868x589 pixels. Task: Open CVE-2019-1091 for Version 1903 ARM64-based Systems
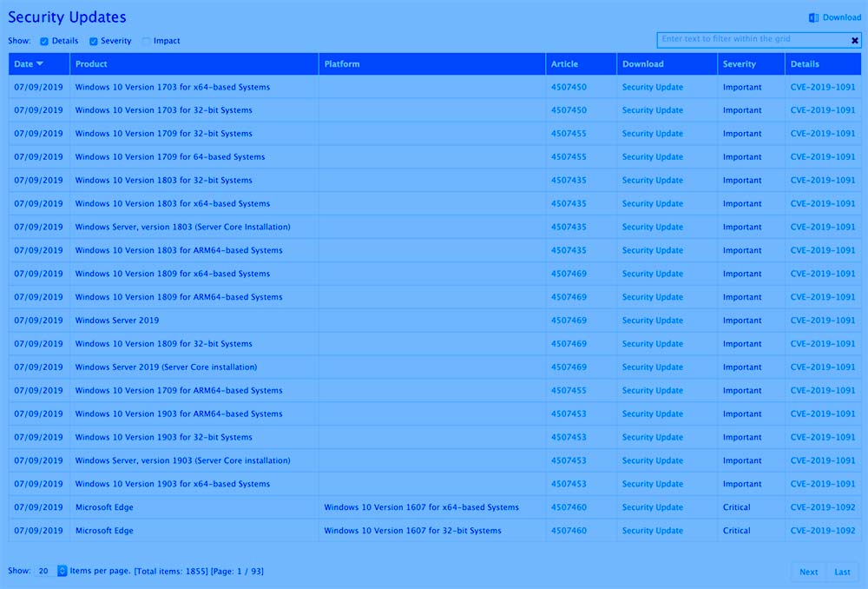click(x=823, y=414)
